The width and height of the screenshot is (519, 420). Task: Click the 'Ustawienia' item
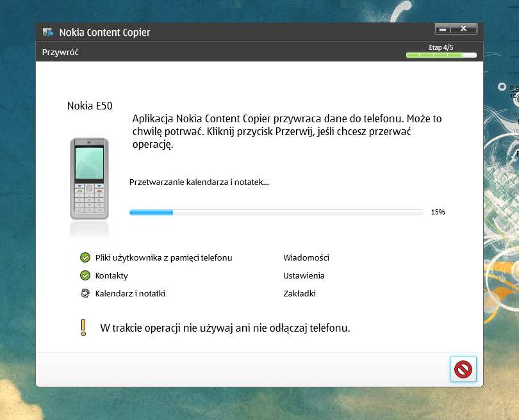click(304, 275)
